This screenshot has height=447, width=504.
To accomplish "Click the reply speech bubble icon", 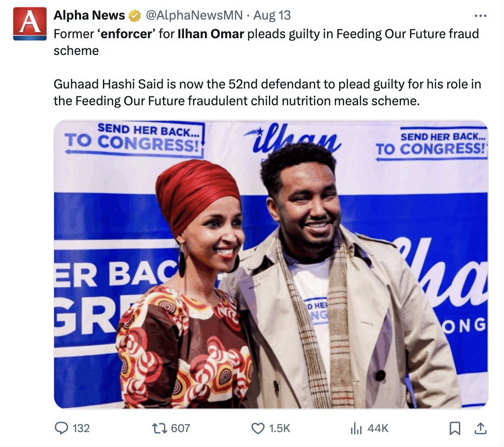I will [x=61, y=428].
